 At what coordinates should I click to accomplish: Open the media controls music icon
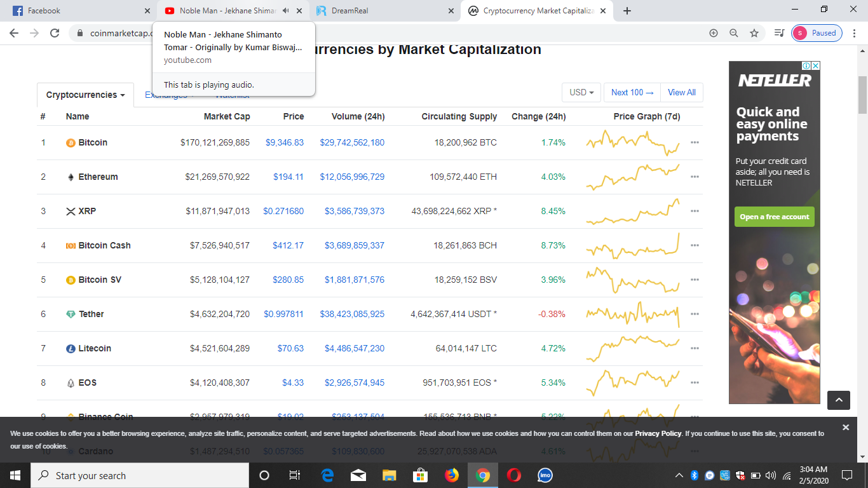coord(779,33)
